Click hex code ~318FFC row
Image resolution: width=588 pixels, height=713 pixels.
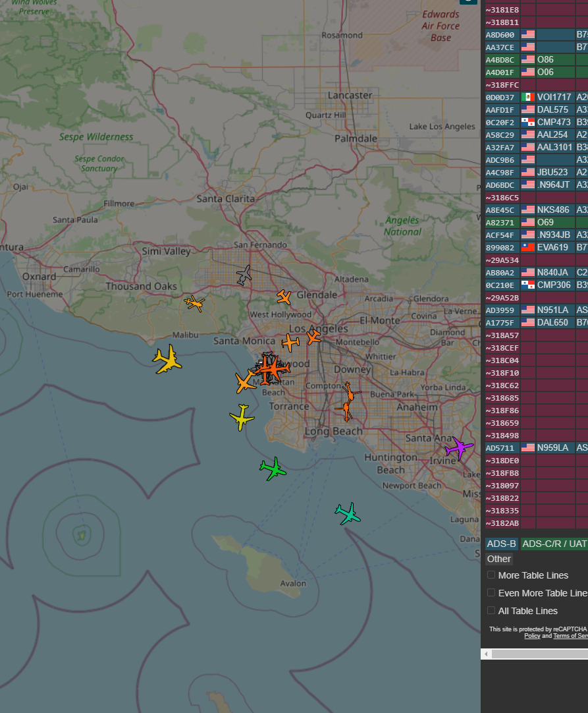[x=502, y=85]
